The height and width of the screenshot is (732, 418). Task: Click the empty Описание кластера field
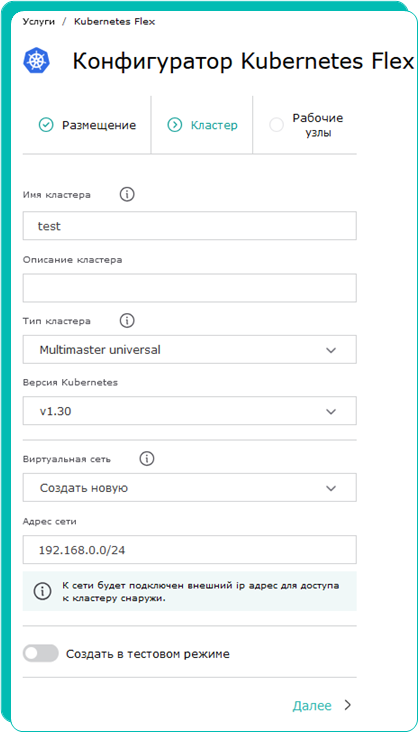click(x=190, y=288)
